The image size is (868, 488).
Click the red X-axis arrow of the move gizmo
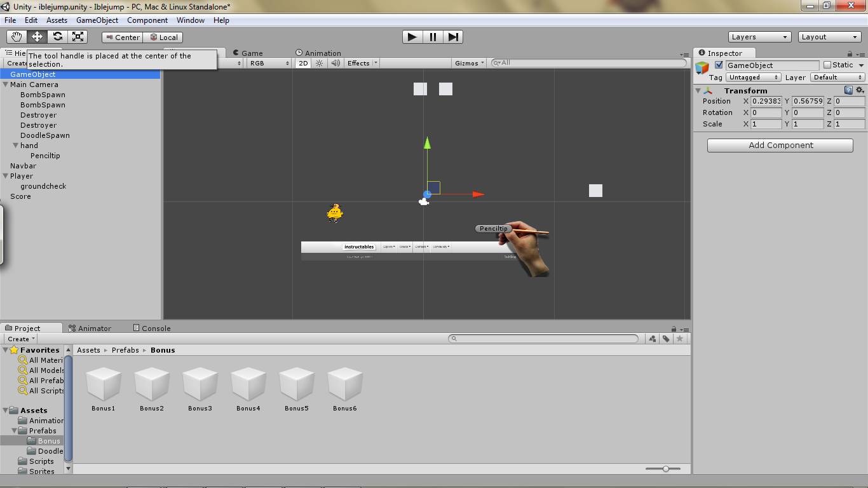(x=478, y=194)
